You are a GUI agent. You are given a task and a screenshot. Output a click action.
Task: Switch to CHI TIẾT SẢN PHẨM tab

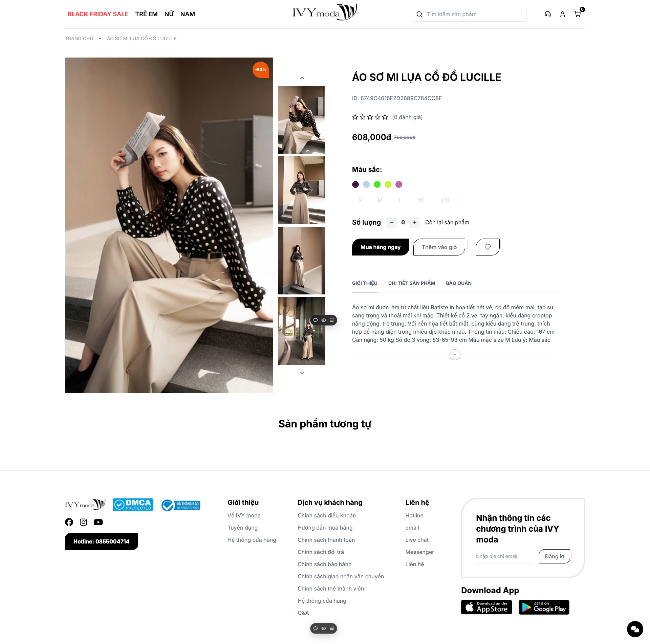click(x=412, y=283)
